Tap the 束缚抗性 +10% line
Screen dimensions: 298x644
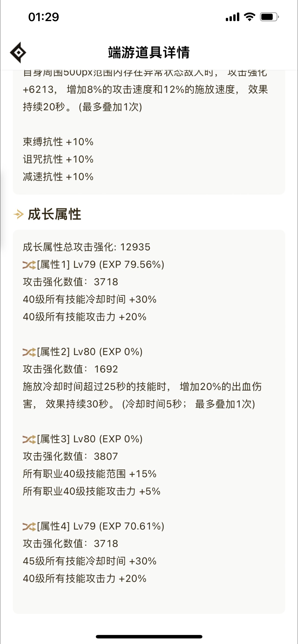[58, 142]
